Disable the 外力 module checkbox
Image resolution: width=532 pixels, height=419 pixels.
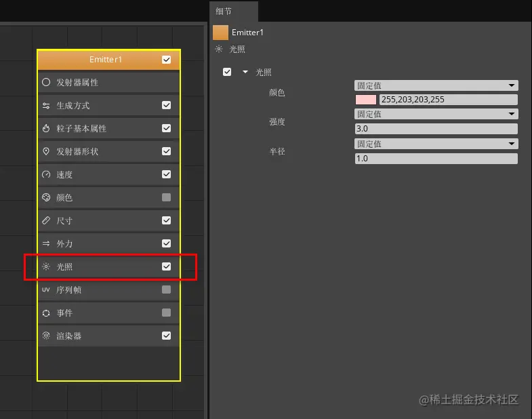(166, 243)
